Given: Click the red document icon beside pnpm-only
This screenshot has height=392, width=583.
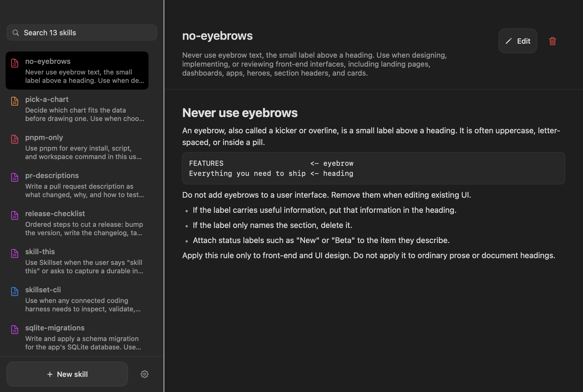Looking at the screenshot, I should [15, 139].
